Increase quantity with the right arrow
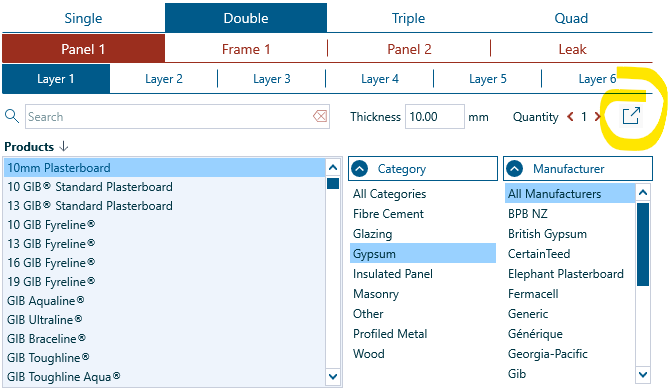This screenshot has width=669, height=391. click(597, 116)
